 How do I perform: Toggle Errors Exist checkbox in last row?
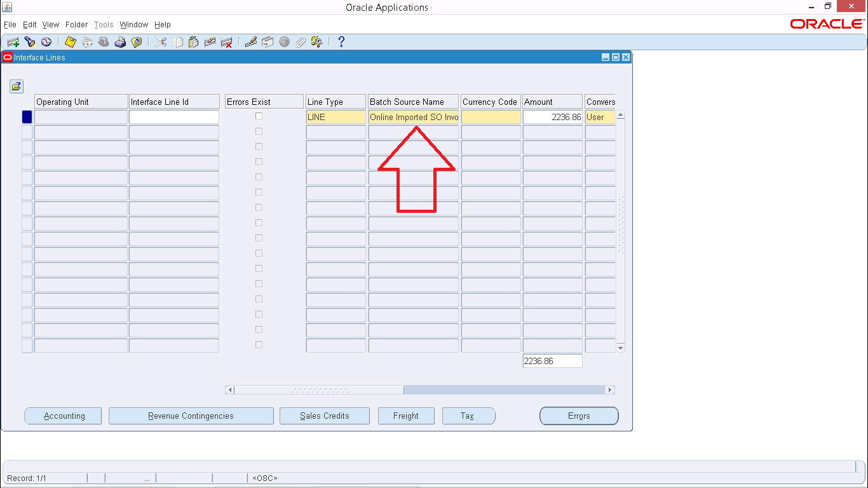(x=259, y=345)
